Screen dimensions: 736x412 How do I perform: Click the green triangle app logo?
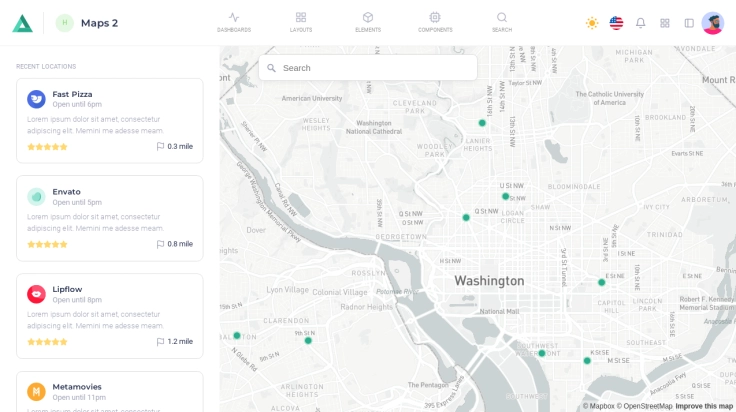click(x=22, y=23)
